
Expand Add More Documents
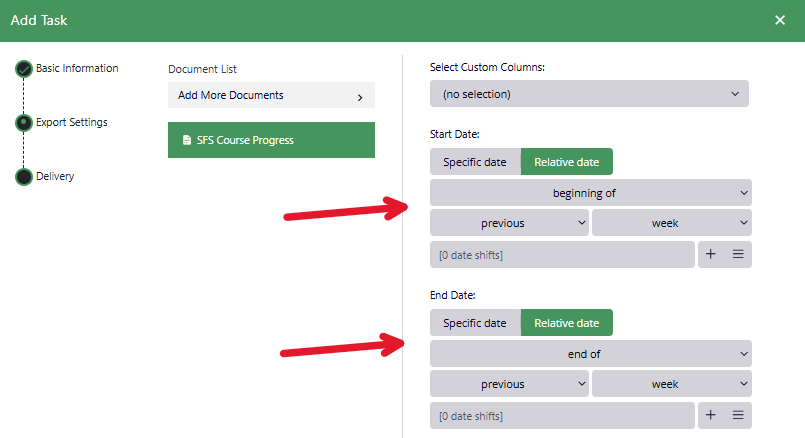coord(271,96)
